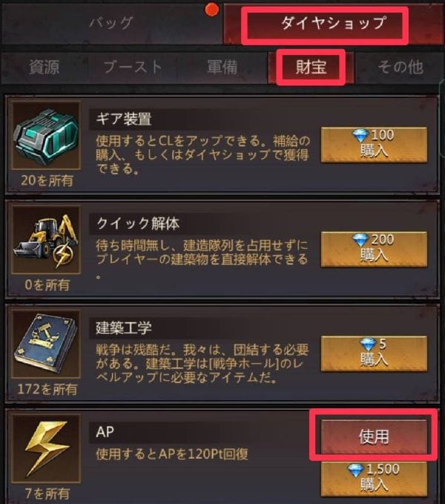The height and width of the screenshot is (504, 445).
Task: Click the diamond icon on 100 purchase
Action: coord(360,135)
